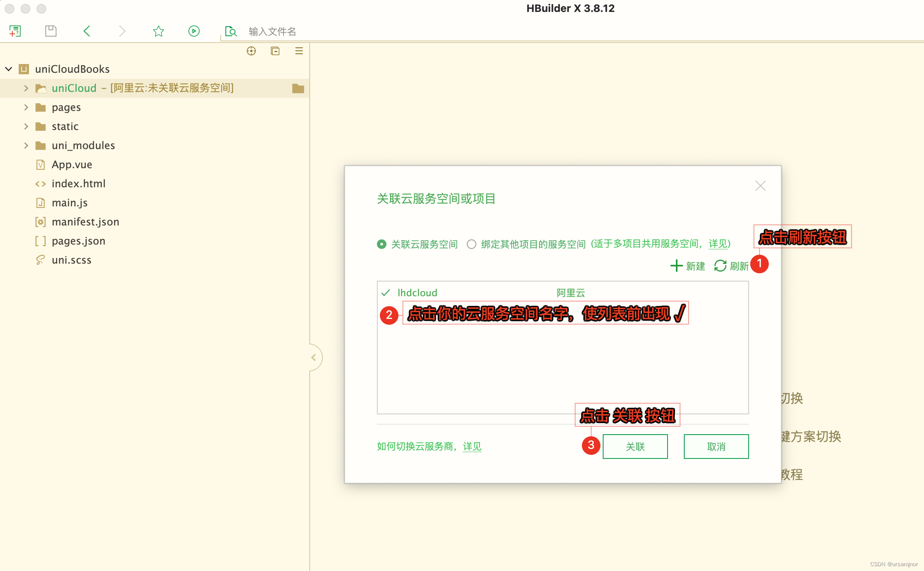The width and height of the screenshot is (924, 571).
Task: Click the index.html code brackets icon
Action: click(x=41, y=184)
